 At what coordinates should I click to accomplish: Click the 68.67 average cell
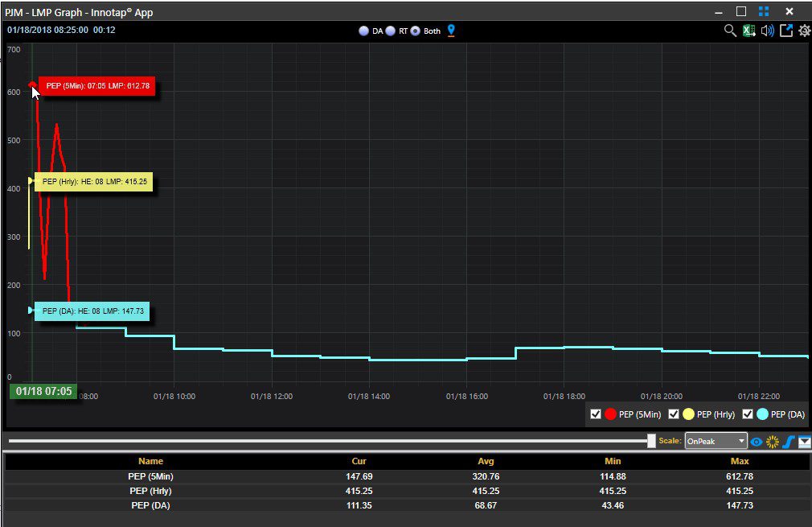pos(486,505)
